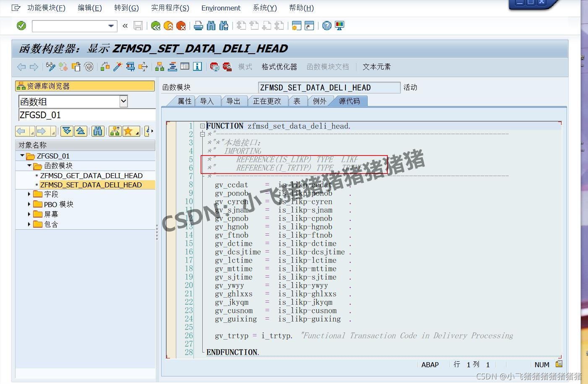588x384 pixels.
Task: Click Expand All Nodes icon in browser toolbar
Action: pyautogui.click(x=67, y=131)
